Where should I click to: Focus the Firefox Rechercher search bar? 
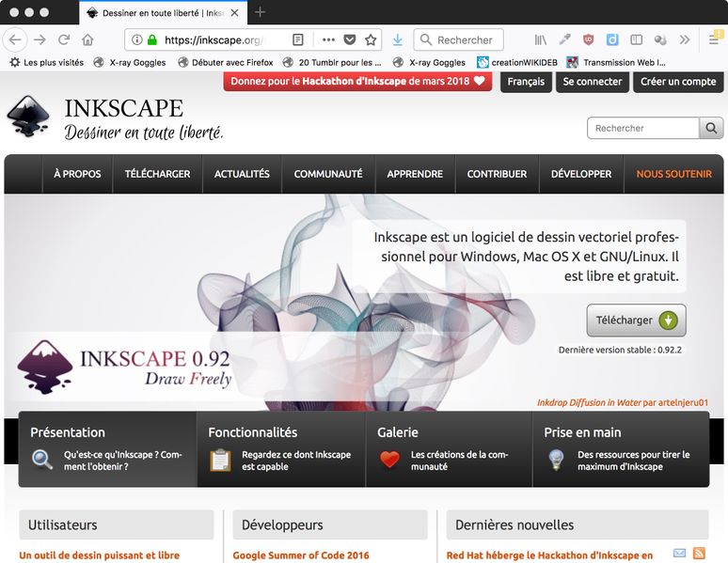(x=458, y=39)
